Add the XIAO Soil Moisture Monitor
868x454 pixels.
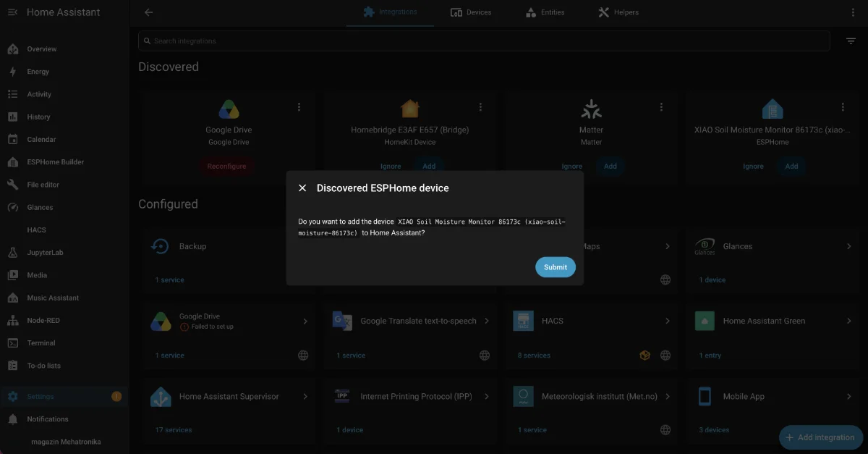(x=792, y=167)
